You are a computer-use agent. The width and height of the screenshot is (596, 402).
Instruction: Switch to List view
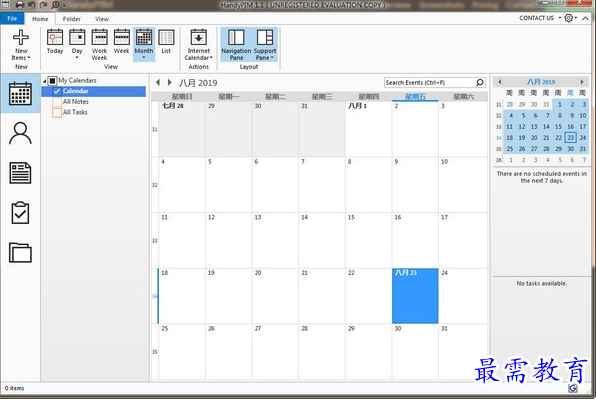[x=166, y=41]
